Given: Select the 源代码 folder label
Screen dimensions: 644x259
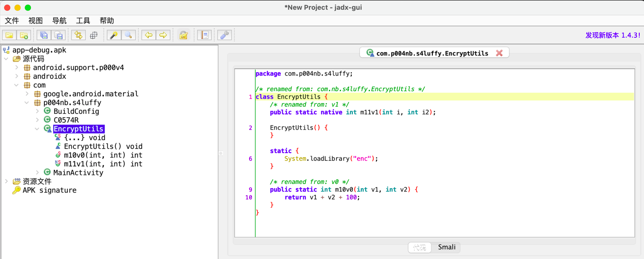Looking at the screenshot, I should pos(34,59).
